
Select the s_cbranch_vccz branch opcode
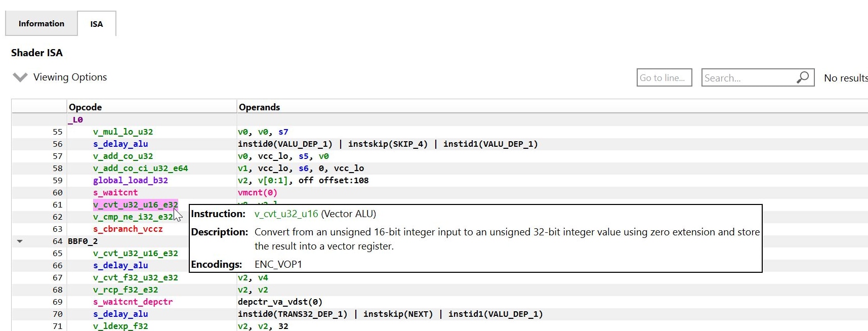(128, 229)
